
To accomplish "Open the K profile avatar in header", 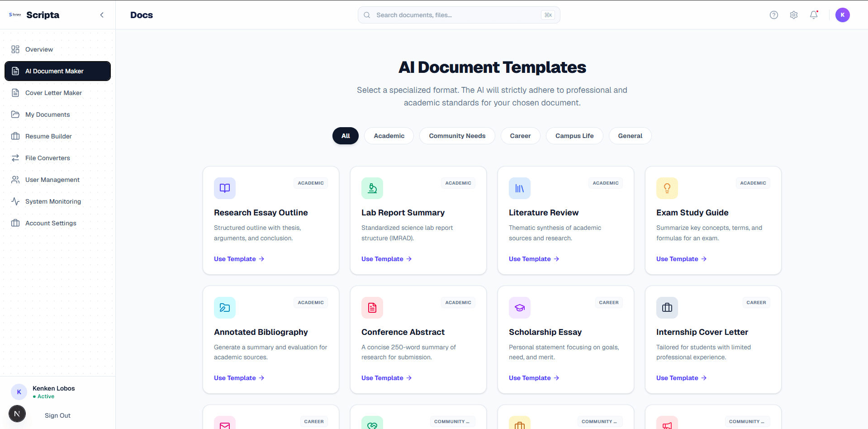I will (x=843, y=15).
